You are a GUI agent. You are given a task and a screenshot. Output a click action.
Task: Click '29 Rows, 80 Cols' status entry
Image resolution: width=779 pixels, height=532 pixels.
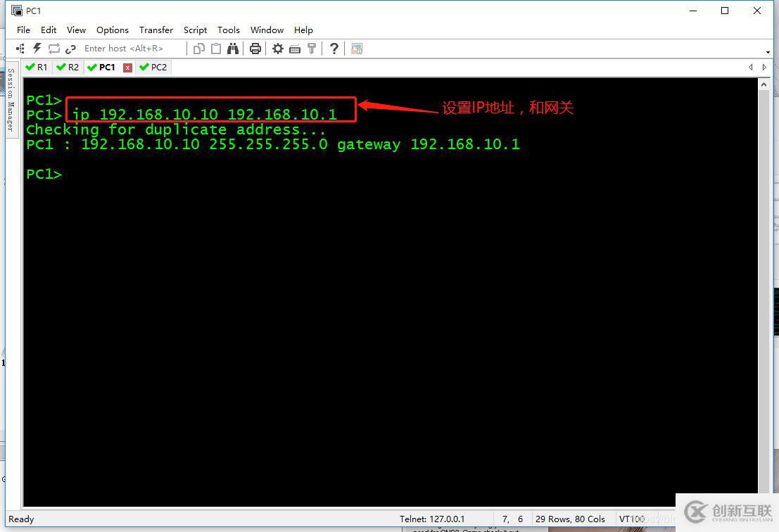tap(570, 519)
